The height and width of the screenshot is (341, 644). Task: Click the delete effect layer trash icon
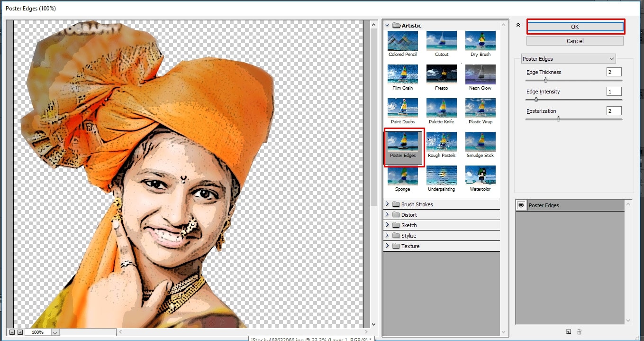pyautogui.click(x=579, y=332)
